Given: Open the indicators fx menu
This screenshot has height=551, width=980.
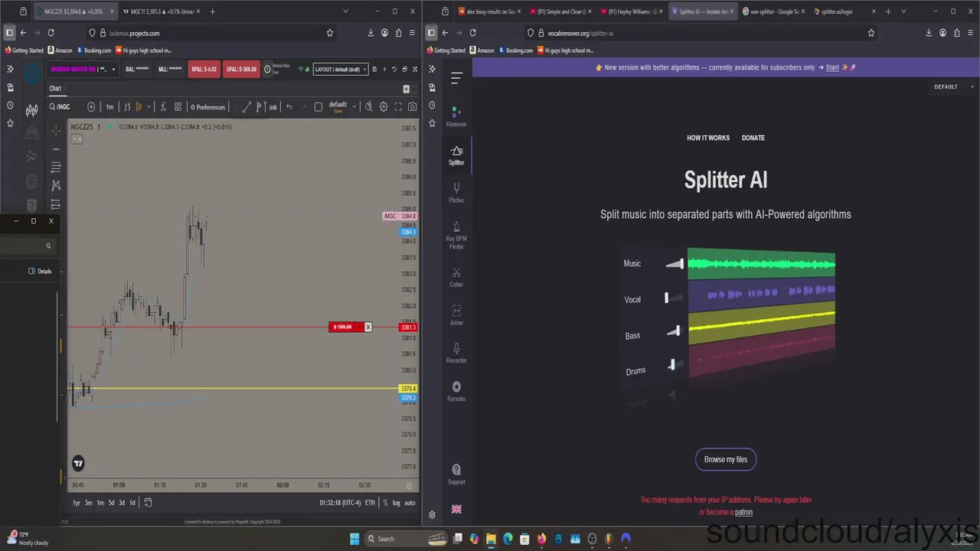Looking at the screenshot, I should tap(163, 107).
